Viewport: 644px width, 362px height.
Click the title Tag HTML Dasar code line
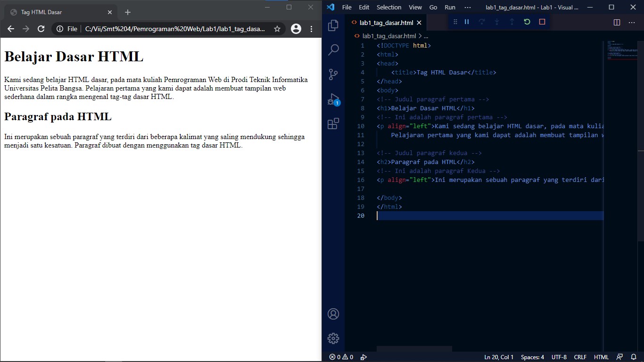pyautogui.click(x=444, y=73)
